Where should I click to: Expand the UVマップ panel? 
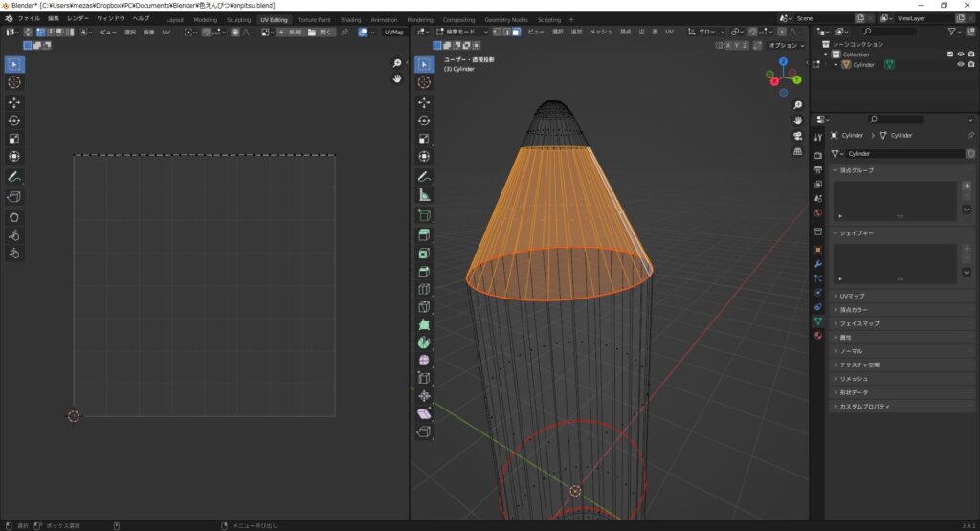853,296
